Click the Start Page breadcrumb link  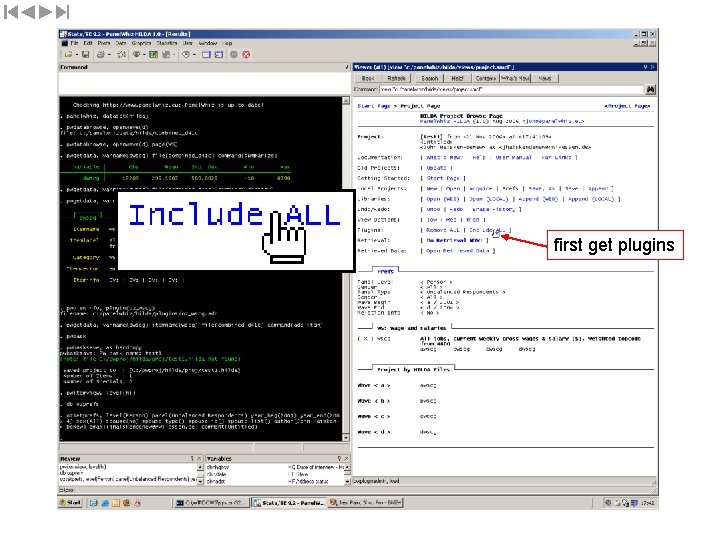[x=374, y=106]
